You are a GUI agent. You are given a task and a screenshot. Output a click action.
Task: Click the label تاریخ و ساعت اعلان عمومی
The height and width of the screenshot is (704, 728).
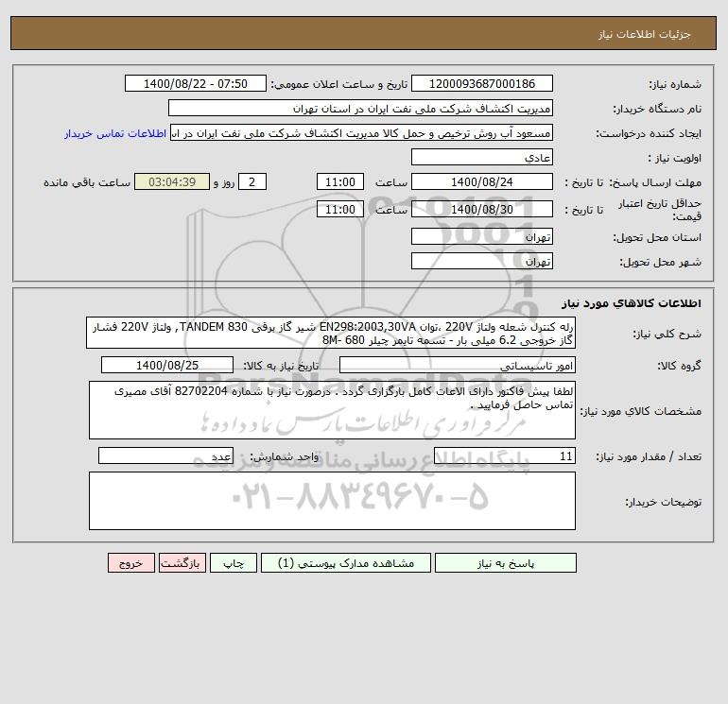[x=338, y=84]
